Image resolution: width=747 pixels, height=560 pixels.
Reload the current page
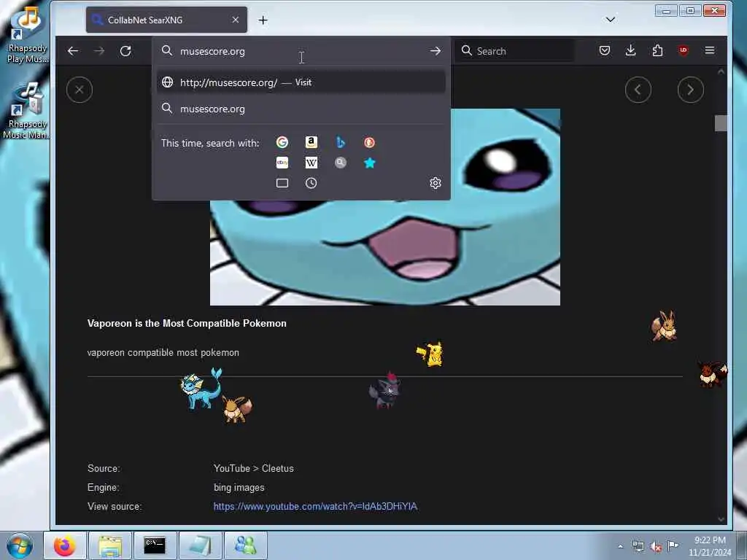pos(125,51)
